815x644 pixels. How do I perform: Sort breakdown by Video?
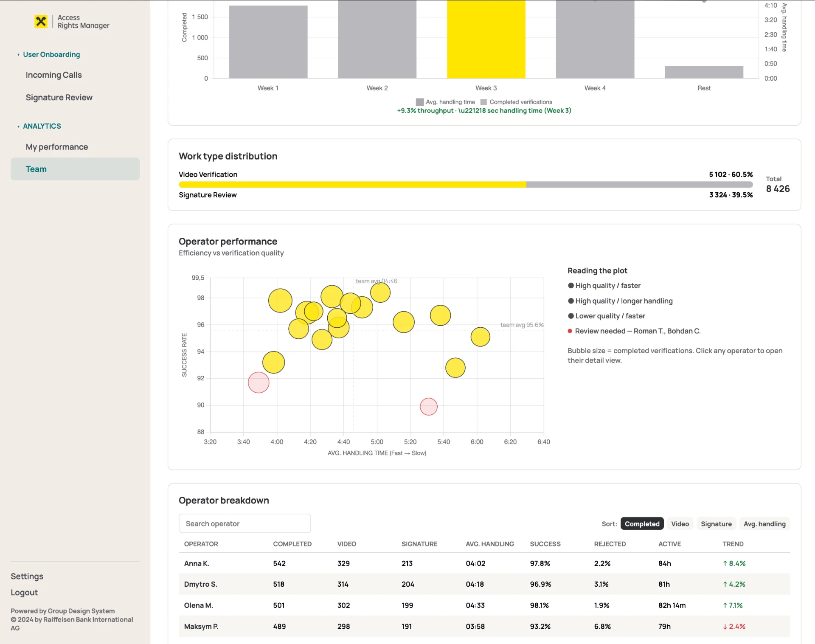click(680, 523)
